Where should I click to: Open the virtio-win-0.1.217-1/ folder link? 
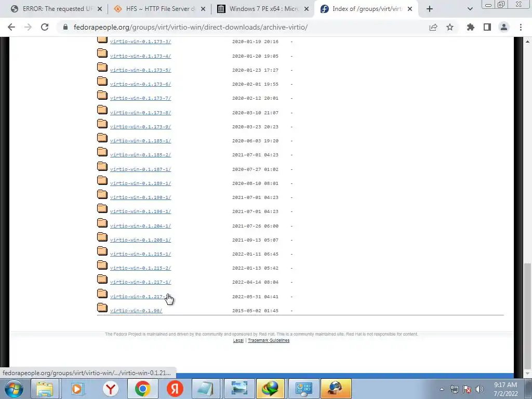[x=140, y=282]
